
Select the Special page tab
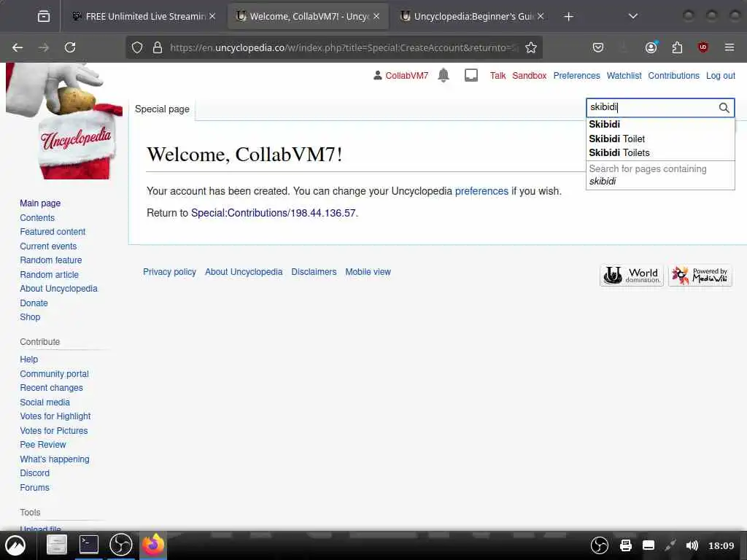click(x=162, y=109)
